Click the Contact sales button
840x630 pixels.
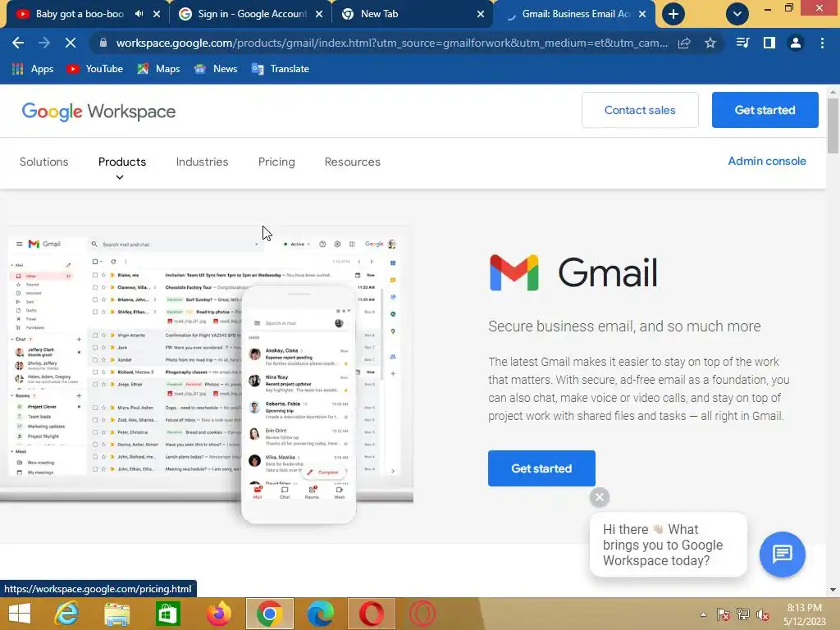tap(640, 110)
